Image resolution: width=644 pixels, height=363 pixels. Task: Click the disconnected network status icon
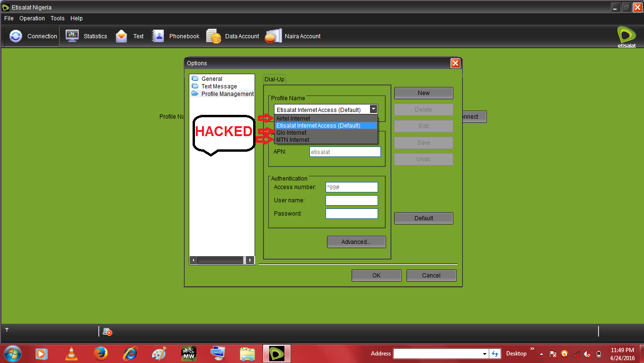pos(107,332)
